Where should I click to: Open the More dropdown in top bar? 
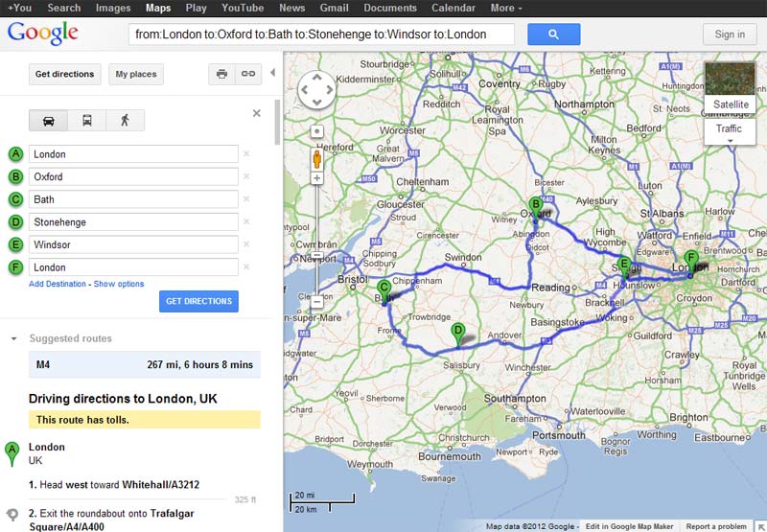506,8
